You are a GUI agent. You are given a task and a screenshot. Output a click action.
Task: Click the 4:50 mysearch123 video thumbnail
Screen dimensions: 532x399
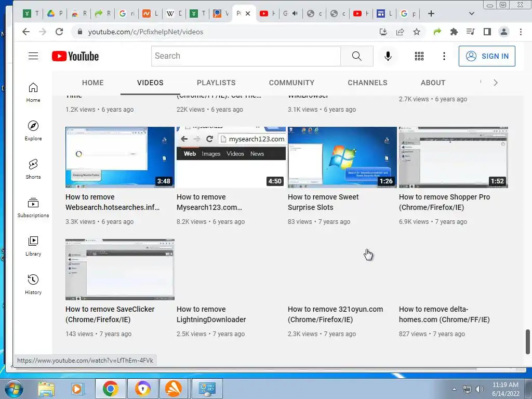[231, 157]
